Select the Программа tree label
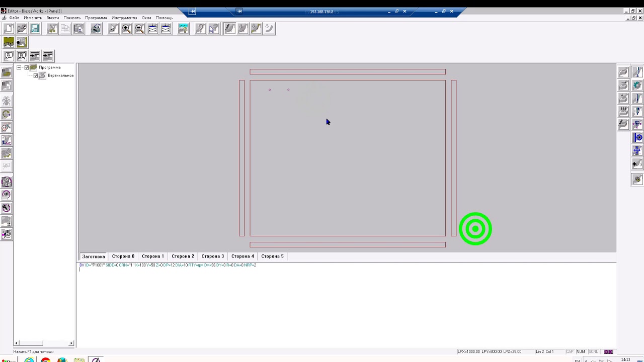 tap(50, 67)
